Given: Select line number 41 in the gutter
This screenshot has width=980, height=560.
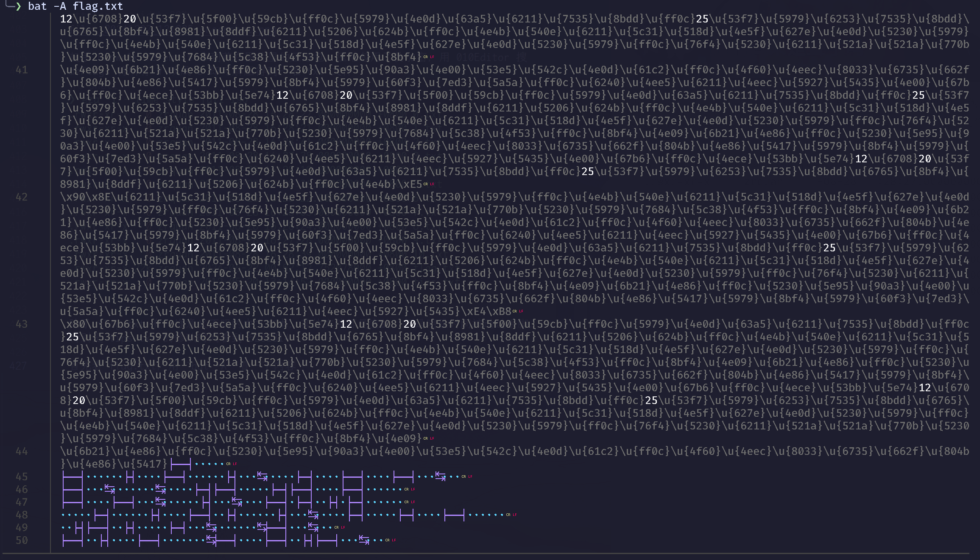Looking at the screenshot, I should [x=22, y=70].
